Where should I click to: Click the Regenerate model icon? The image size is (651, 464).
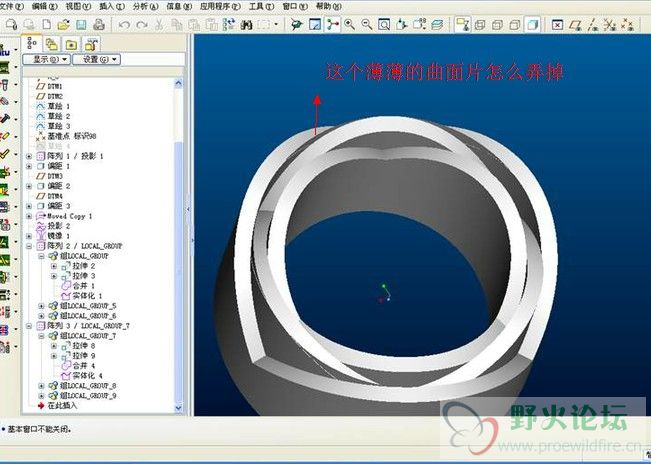point(229,24)
